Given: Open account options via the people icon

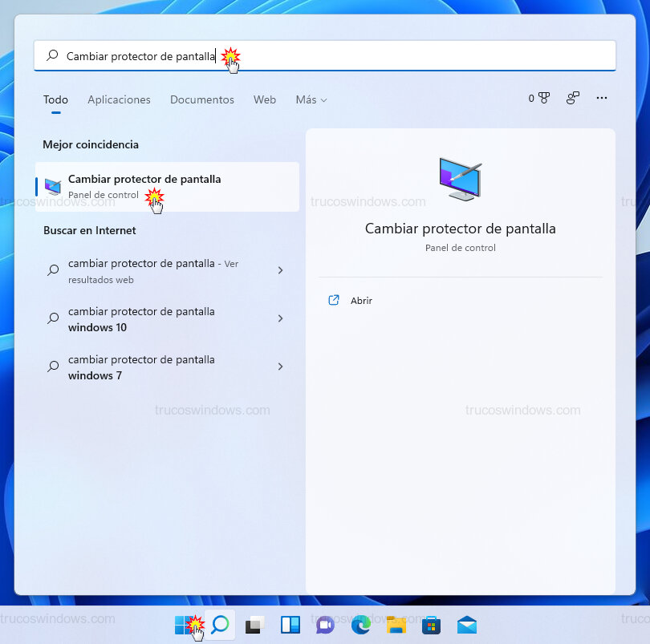Looking at the screenshot, I should point(572,98).
